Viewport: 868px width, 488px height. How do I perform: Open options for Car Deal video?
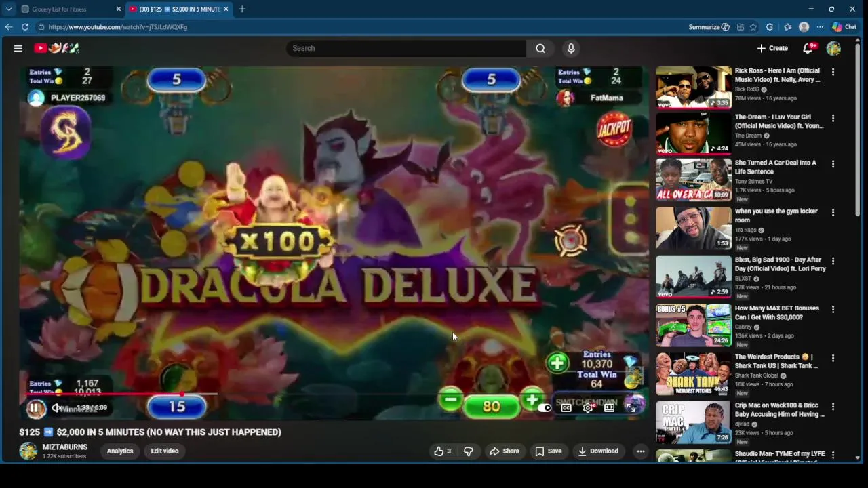pyautogui.click(x=833, y=164)
